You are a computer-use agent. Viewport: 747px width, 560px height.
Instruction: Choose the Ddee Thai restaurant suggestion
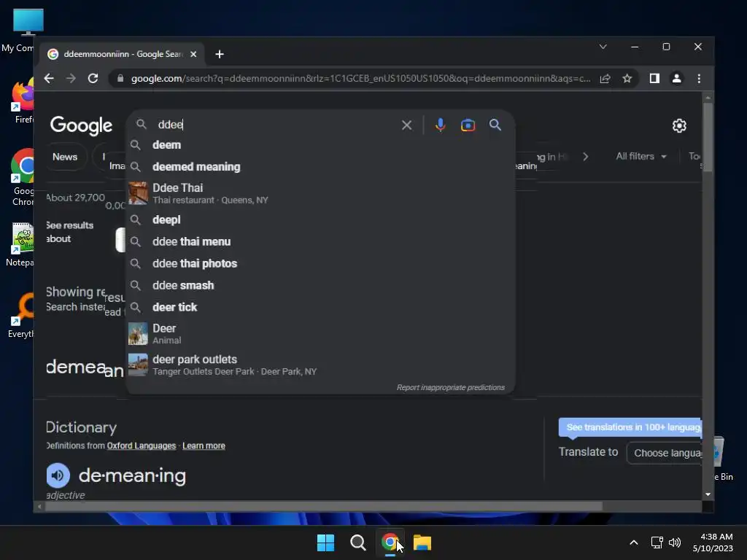320,193
